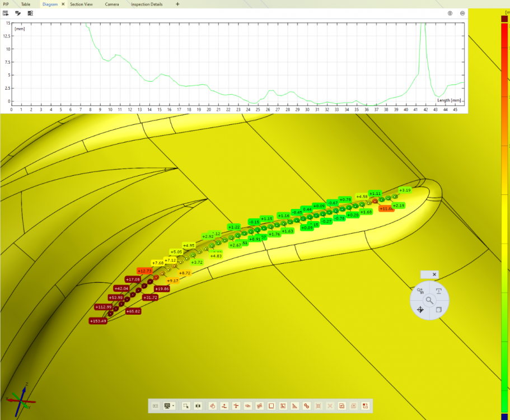Click the right circular button on diagram header
Viewport: 510px width, 420px height.
pyautogui.click(x=462, y=13)
